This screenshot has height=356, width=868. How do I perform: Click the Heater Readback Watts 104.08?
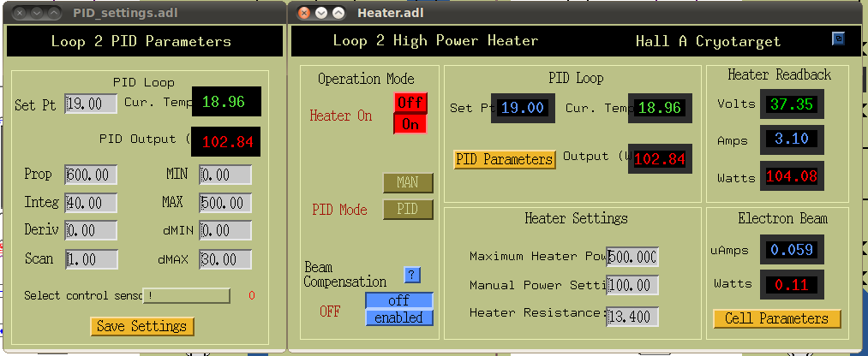pyautogui.click(x=792, y=175)
